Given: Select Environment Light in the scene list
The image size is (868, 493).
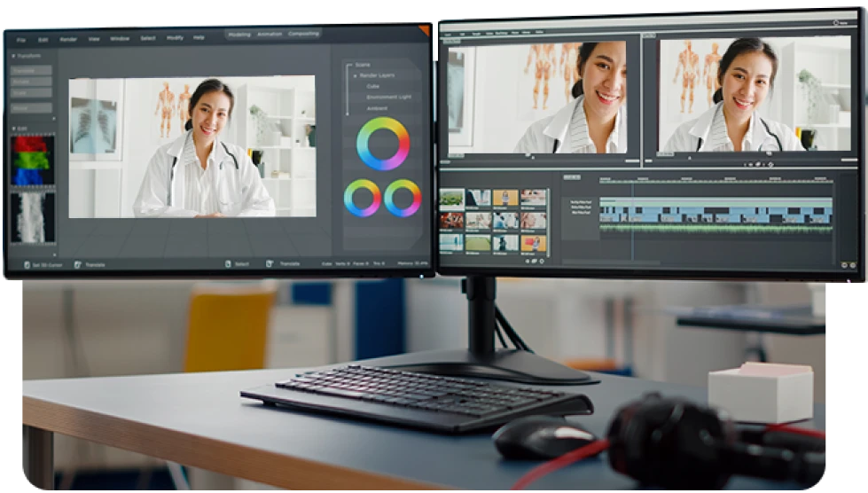Looking at the screenshot, I should click(x=388, y=97).
